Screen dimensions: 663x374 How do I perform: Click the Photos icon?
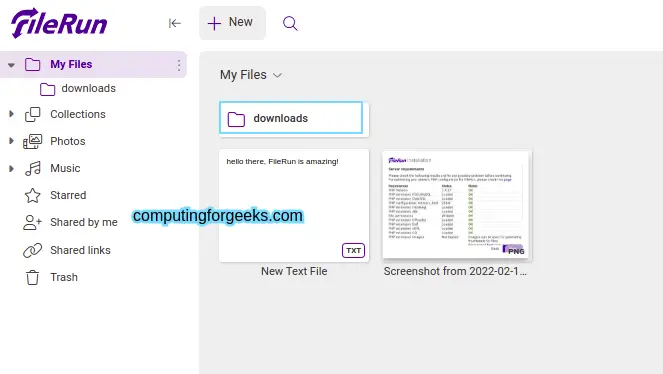coord(33,142)
